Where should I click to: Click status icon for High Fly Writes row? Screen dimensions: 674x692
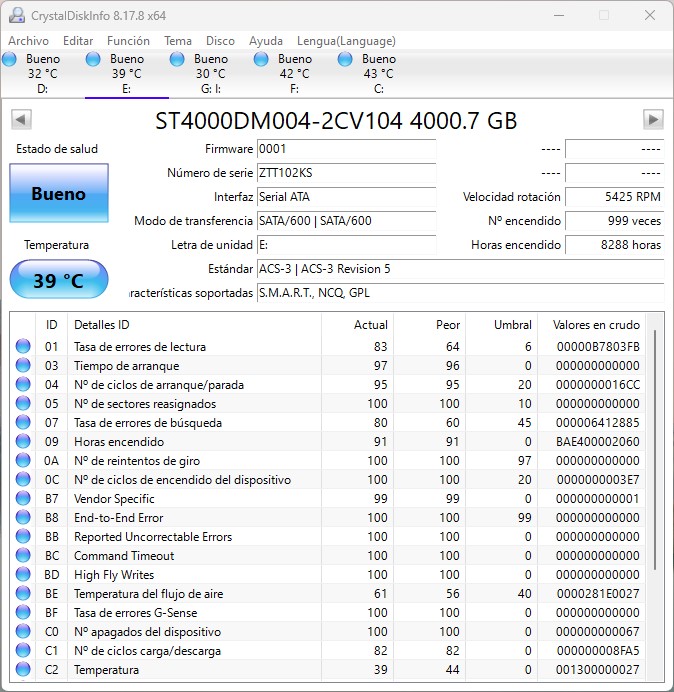click(x=23, y=574)
